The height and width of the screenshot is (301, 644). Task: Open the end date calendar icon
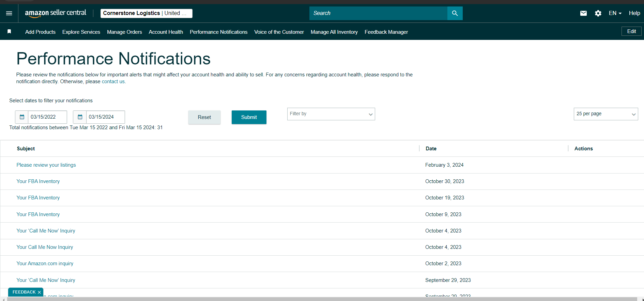[x=80, y=117]
